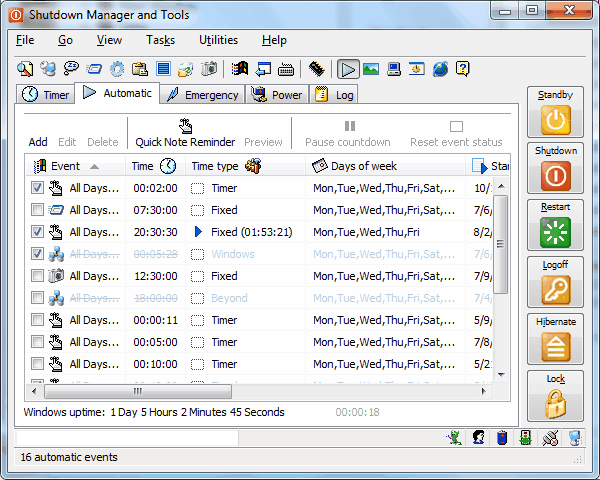Click the Pause countdown button
Screen dimensions: 600x480
pos(348,134)
